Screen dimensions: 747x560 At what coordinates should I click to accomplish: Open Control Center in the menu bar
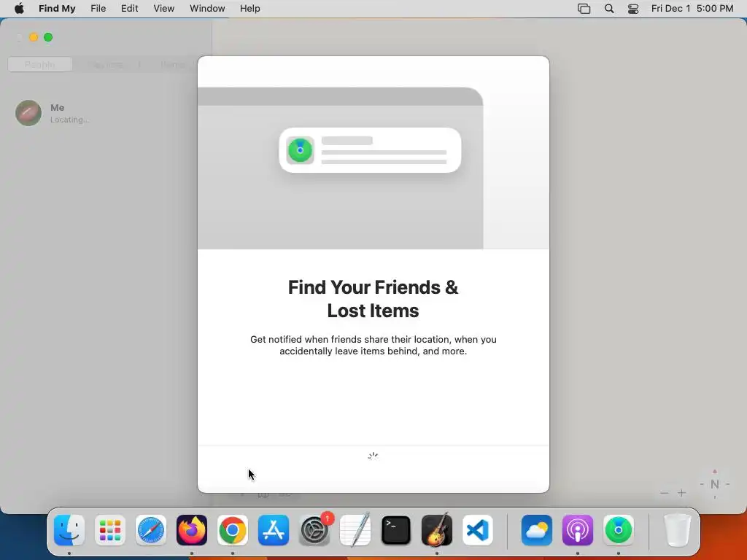pos(633,9)
